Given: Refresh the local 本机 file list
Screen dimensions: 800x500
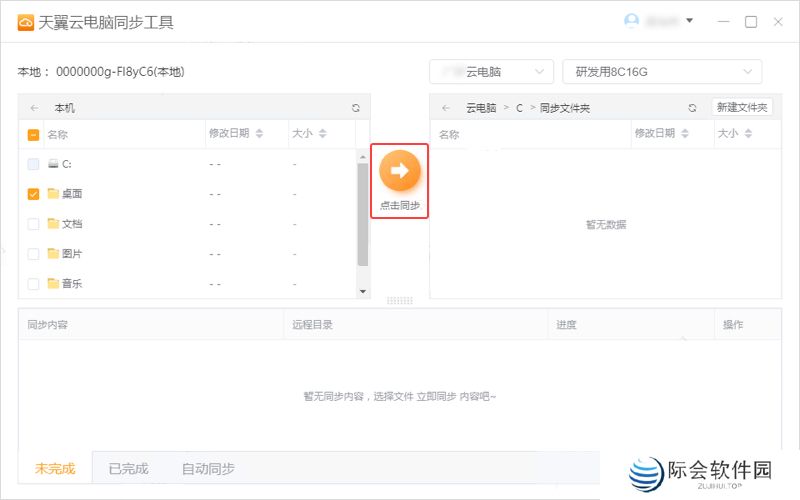Looking at the screenshot, I should click(x=356, y=108).
